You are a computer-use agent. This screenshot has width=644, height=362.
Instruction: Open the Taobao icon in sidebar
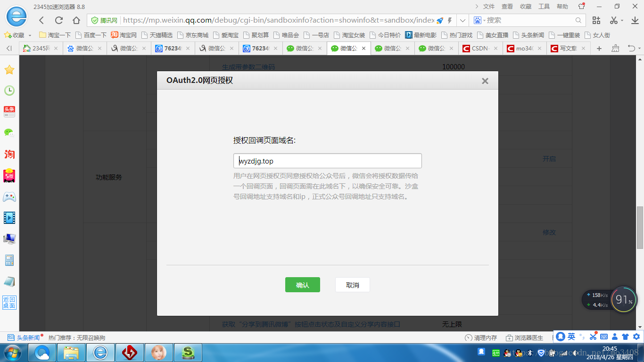click(9, 154)
